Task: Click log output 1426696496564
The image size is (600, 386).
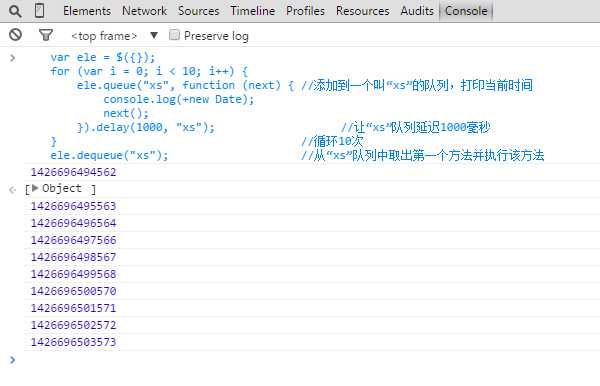Action: point(73,223)
